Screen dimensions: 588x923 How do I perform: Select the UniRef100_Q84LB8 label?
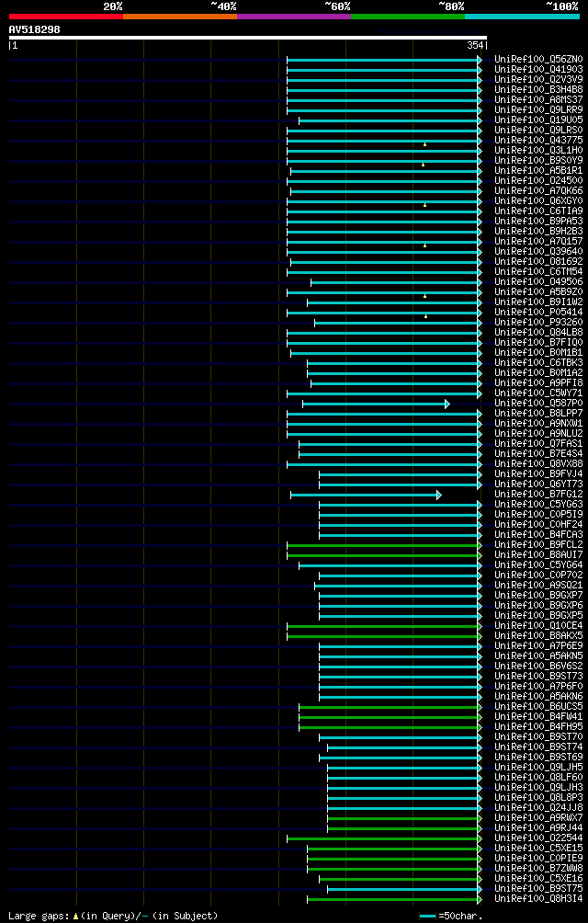click(x=538, y=332)
